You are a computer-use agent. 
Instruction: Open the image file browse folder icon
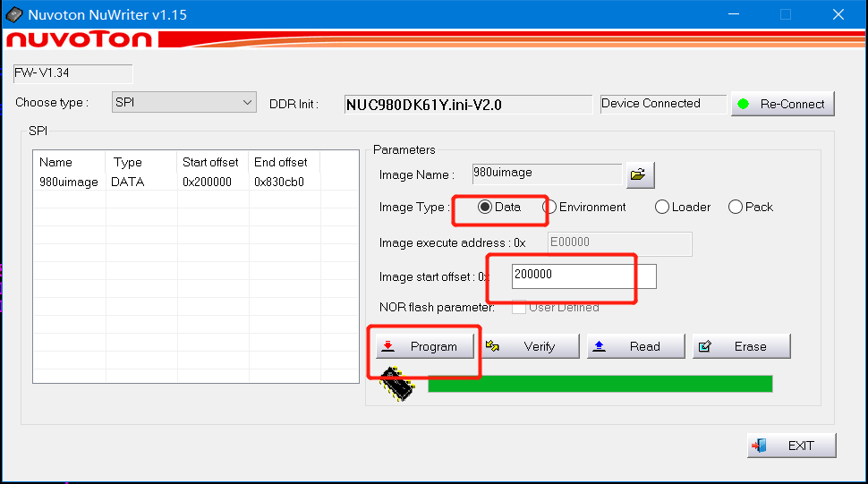coord(641,174)
